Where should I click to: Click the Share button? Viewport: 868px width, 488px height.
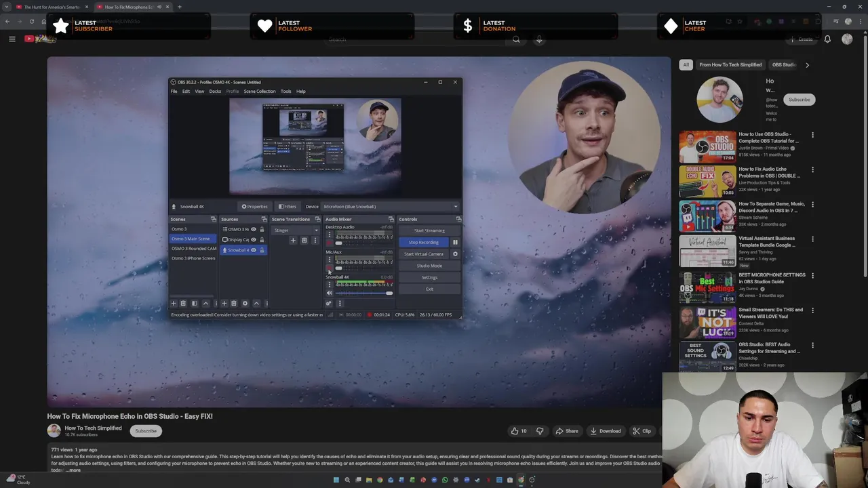(x=567, y=431)
